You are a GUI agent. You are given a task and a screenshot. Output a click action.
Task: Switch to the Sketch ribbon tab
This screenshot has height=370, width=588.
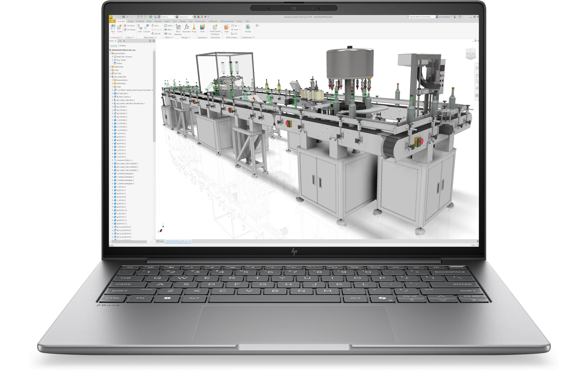149,21
